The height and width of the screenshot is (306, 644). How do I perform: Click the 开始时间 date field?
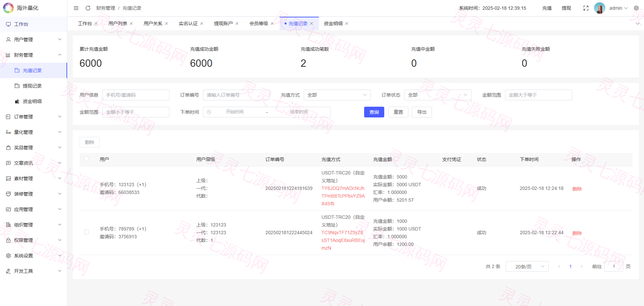[x=235, y=112]
